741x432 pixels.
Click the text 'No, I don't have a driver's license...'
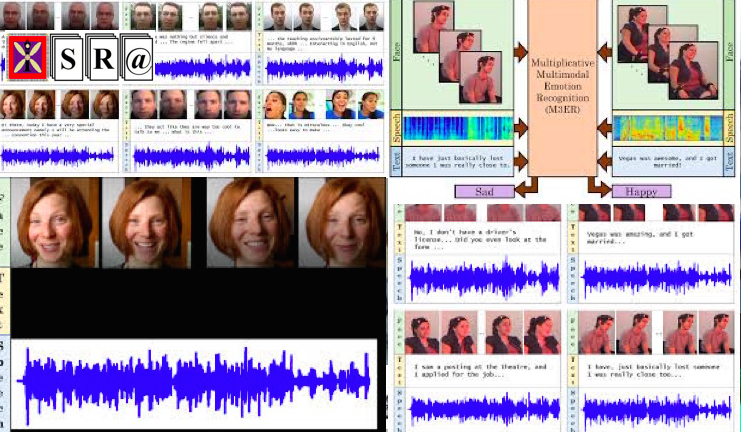[x=480, y=239]
